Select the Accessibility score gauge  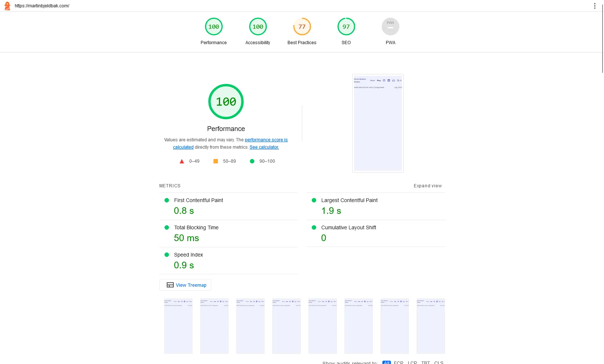pos(258,26)
